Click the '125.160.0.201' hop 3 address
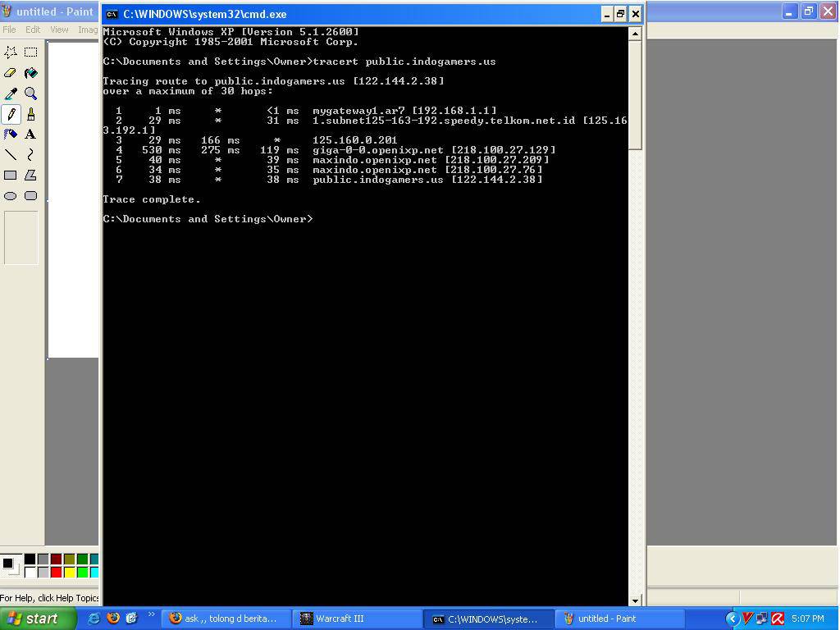 pyautogui.click(x=354, y=140)
